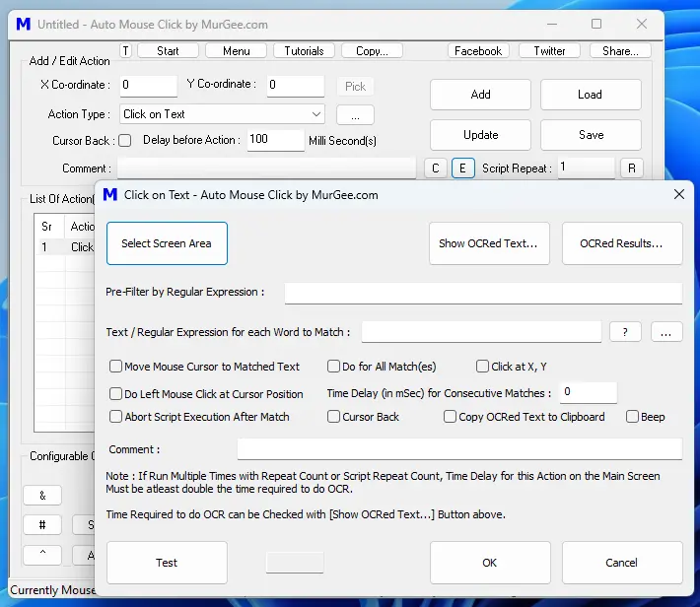Viewport: 700px width, 607px height.
Task: Click the Add button
Action: coord(480,95)
